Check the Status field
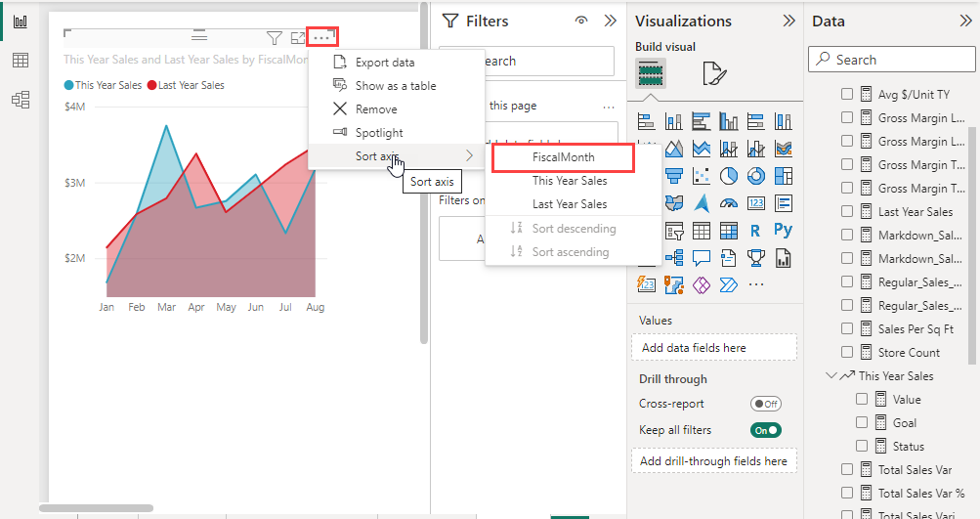Image resolution: width=980 pixels, height=519 pixels. [862, 446]
